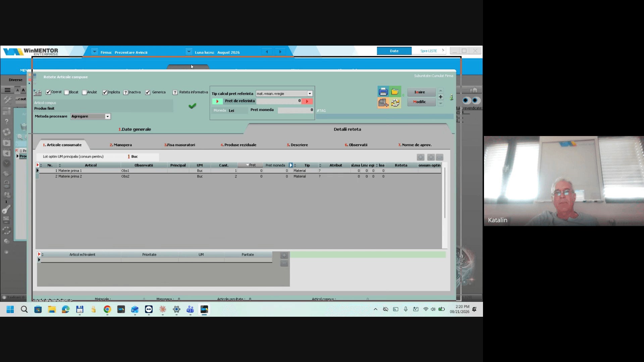This screenshot has height=362, width=644.
Task: Open the hamburger menu in left sidebar
Action: point(7,90)
